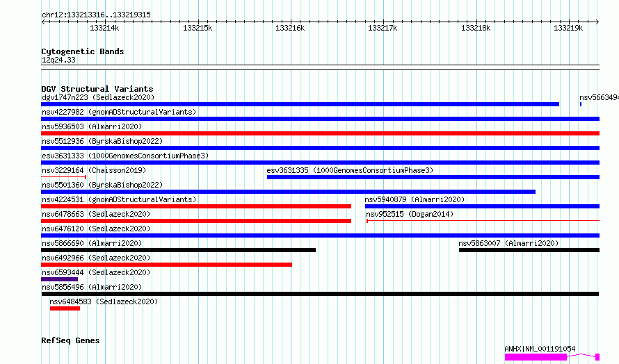The image size is (619, 364).
Task: Click the red bar under nsv4224531
Action: tap(196, 206)
